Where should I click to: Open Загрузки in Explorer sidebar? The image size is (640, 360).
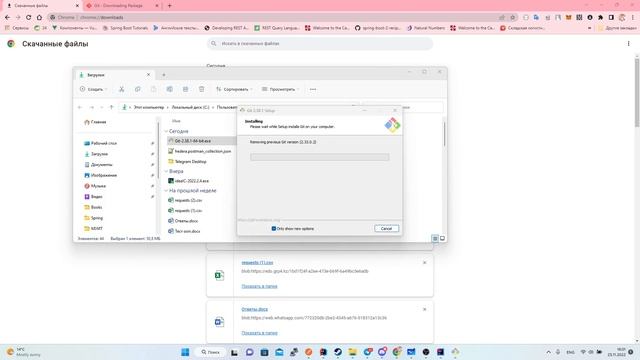99,154
